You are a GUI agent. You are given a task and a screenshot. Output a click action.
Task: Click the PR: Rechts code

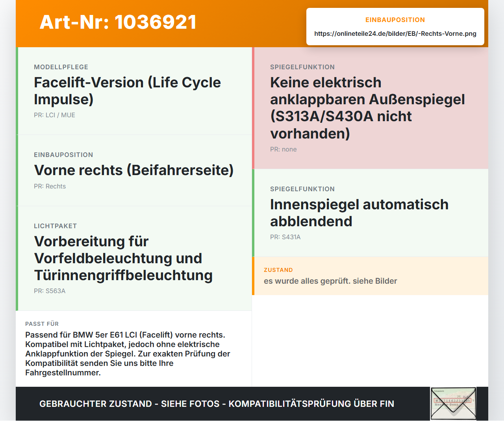point(50,186)
